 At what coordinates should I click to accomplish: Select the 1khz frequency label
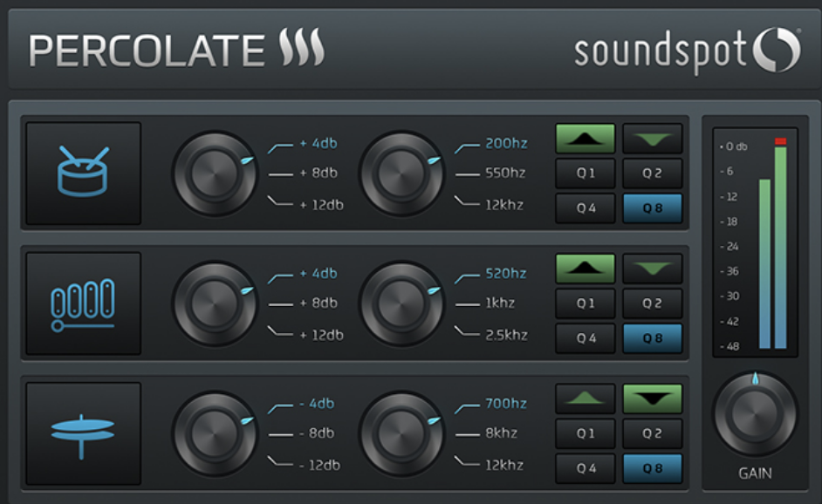[500, 303]
